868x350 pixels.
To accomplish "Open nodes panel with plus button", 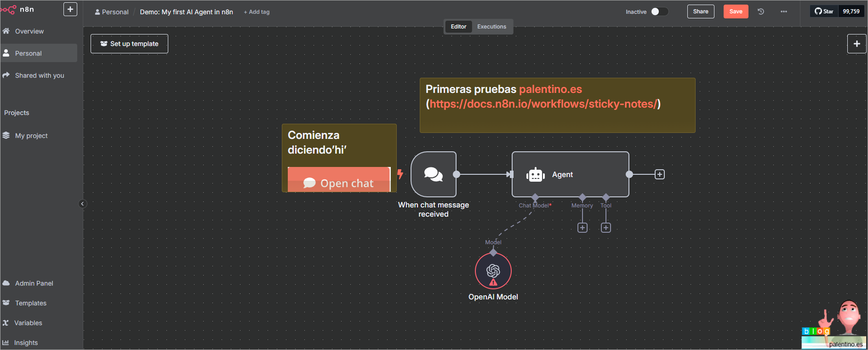I will 857,44.
